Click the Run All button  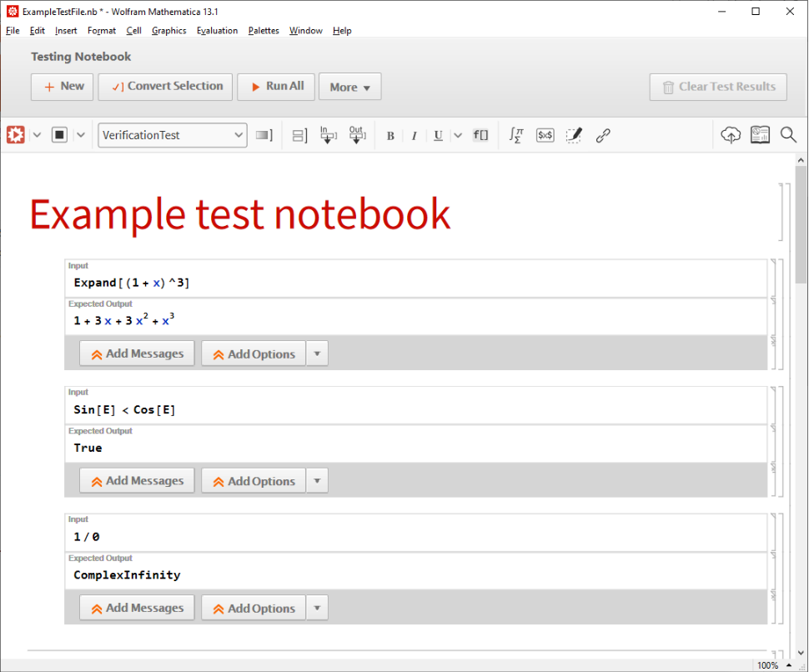click(276, 87)
